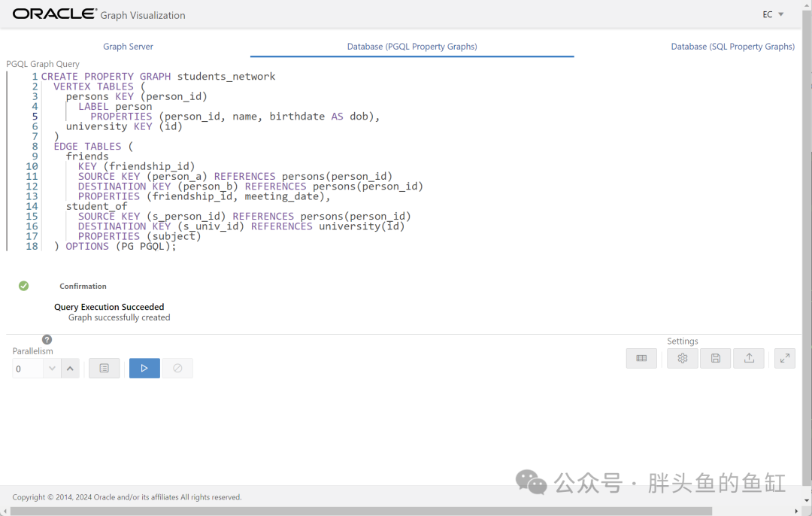
Task: Click the save floppy-disk icon
Action: (716, 359)
